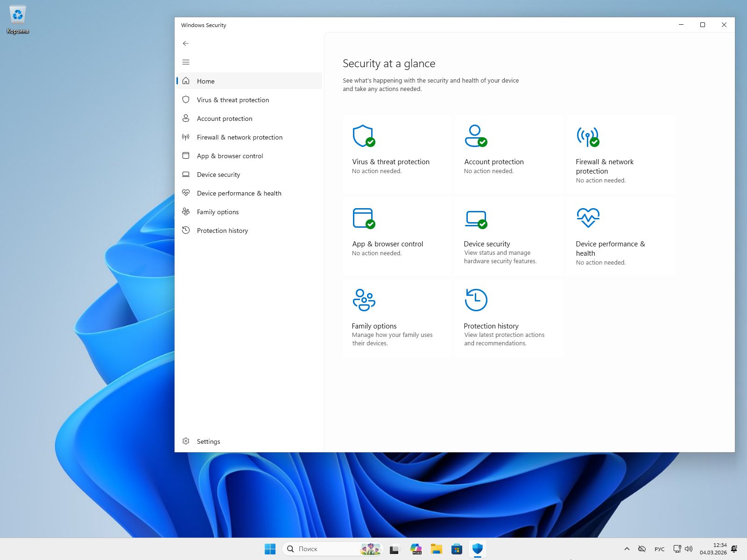Click the Family options people icon tile
The width and height of the screenshot is (747, 560).
pos(364,299)
